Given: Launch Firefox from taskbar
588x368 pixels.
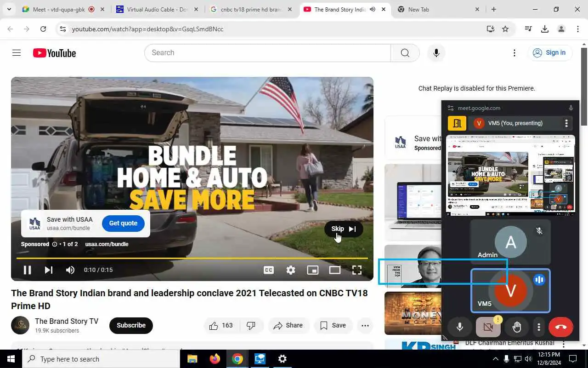Looking at the screenshot, I should pos(215,359).
